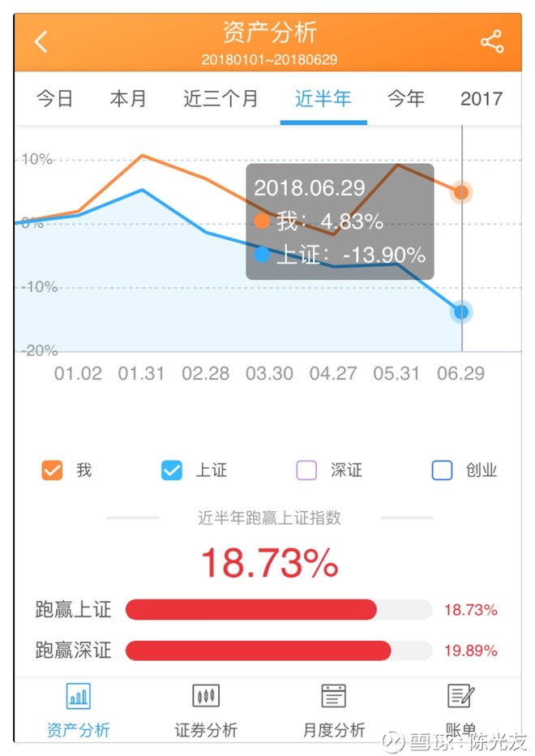This screenshot has width=535, height=756.
Task: Tap the share icon in the header
Action: point(492,41)
